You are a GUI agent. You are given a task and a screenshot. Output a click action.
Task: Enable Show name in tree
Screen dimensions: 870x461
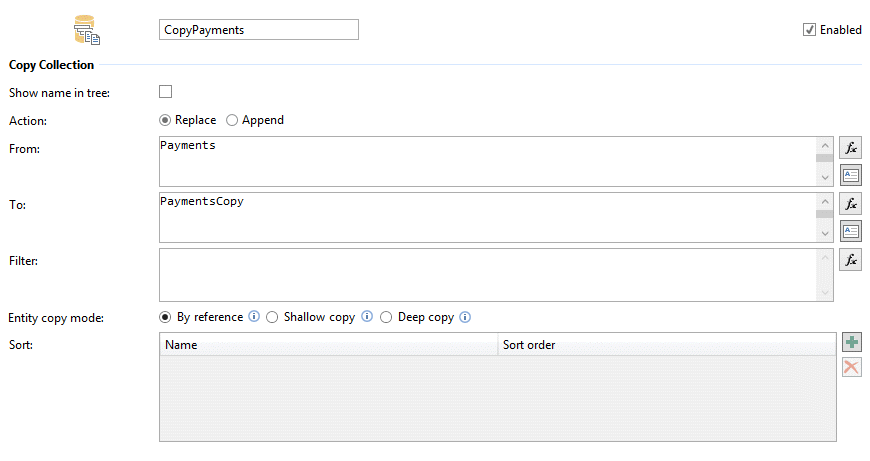[166, 92]
